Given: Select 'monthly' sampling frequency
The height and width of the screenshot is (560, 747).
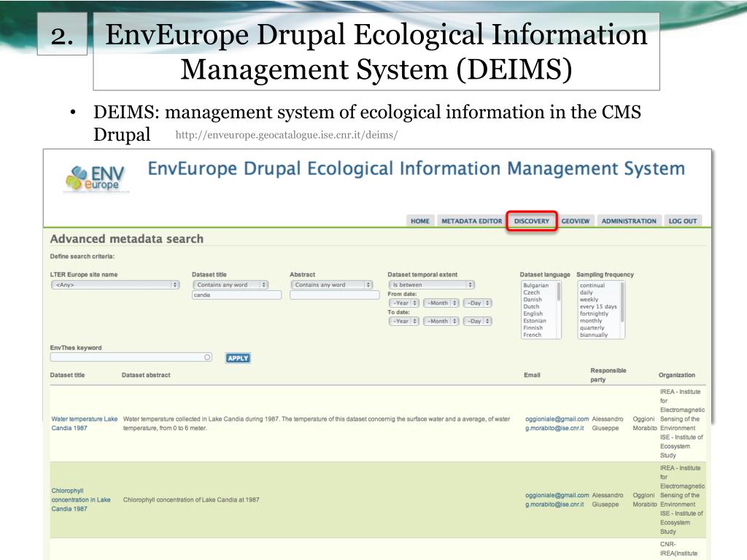Looking at the screenshot, I should [x=591, y=321].
